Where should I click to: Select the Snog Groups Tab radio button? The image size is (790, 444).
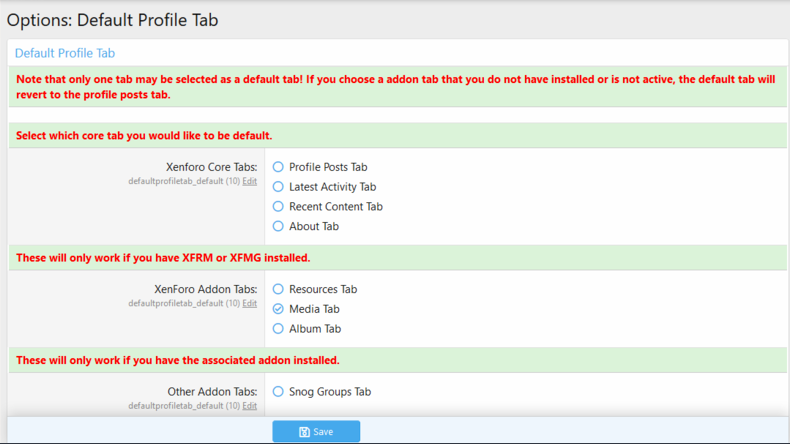[278, 392]
